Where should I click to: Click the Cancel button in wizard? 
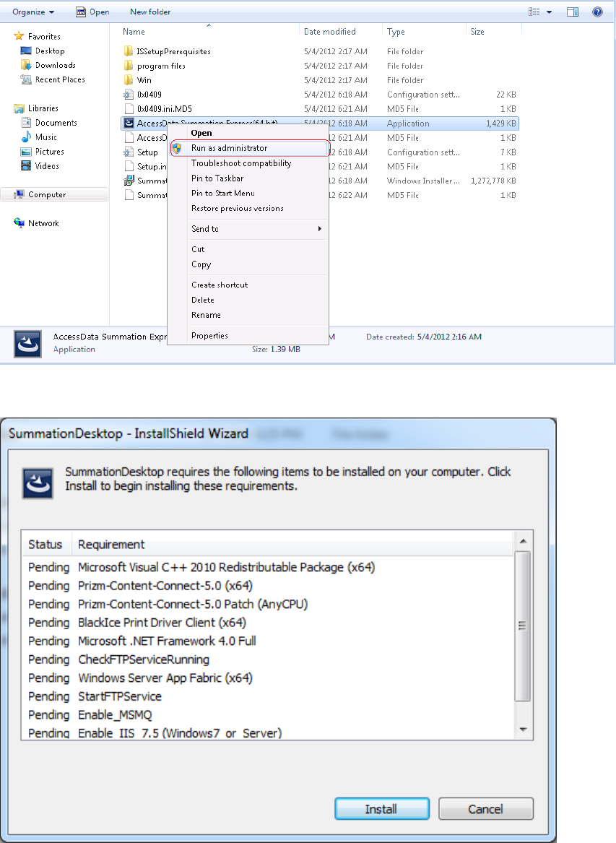pos(485,808)
